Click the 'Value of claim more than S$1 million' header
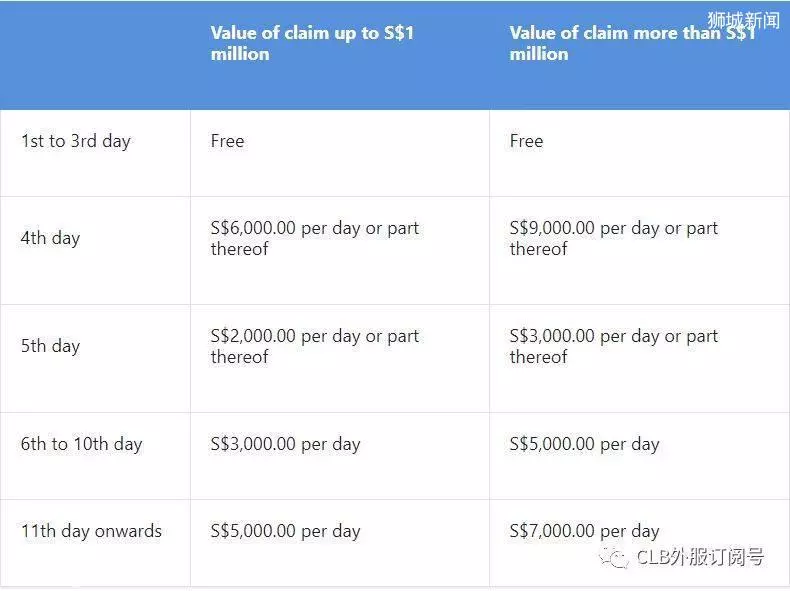 (632, 43)
